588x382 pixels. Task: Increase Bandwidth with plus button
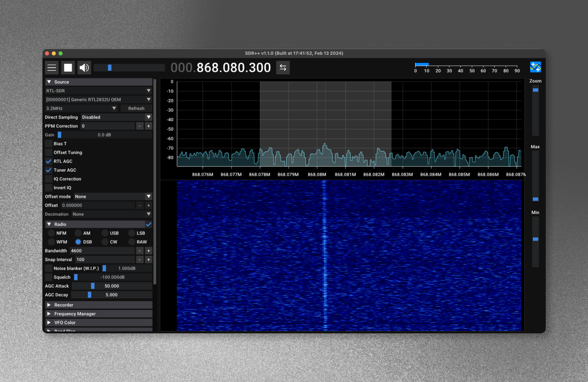tap(148, 251)
